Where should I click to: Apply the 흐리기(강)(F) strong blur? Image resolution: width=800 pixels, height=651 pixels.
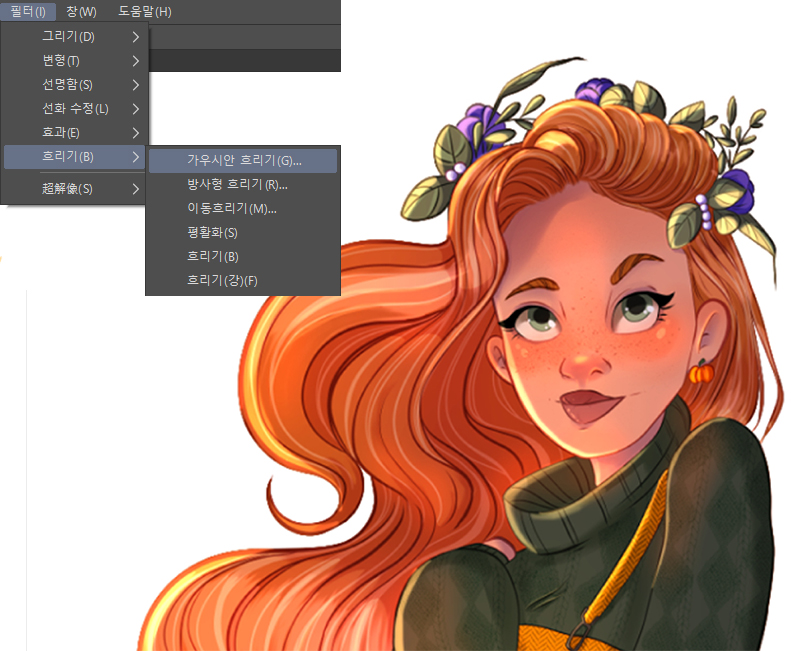tap(222, 280)
